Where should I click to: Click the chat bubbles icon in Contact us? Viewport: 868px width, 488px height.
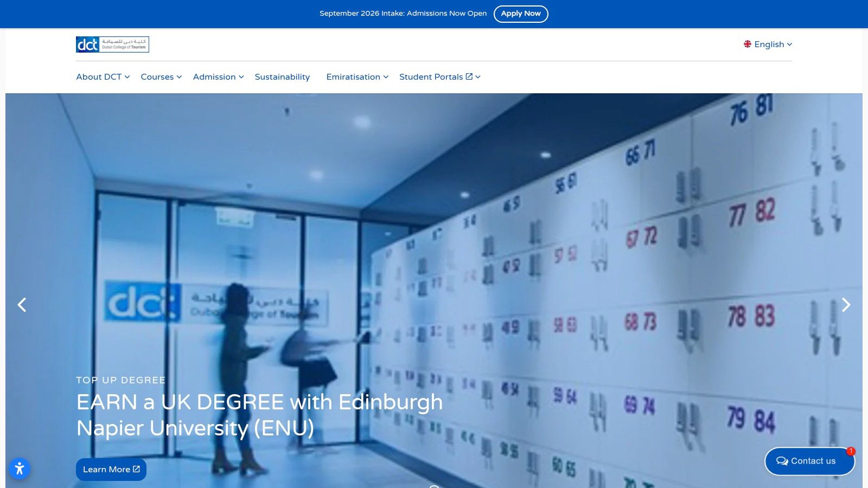click(x=782, y=461)
